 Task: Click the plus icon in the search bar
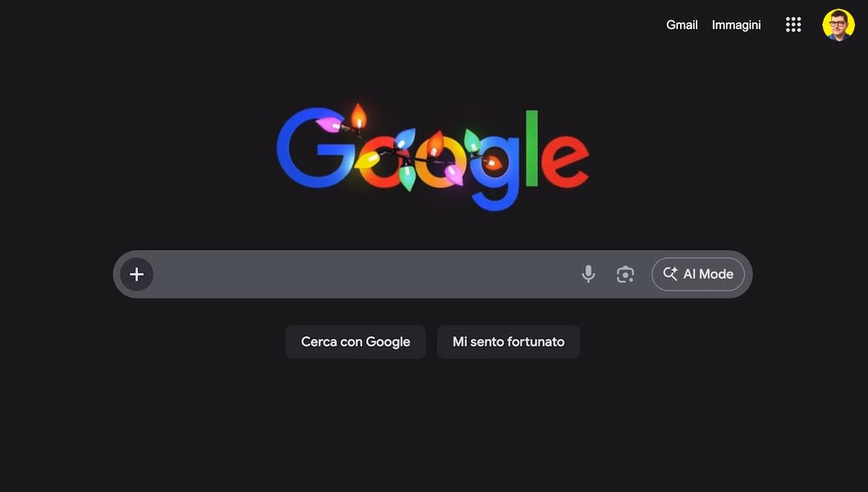pos(137,274)
